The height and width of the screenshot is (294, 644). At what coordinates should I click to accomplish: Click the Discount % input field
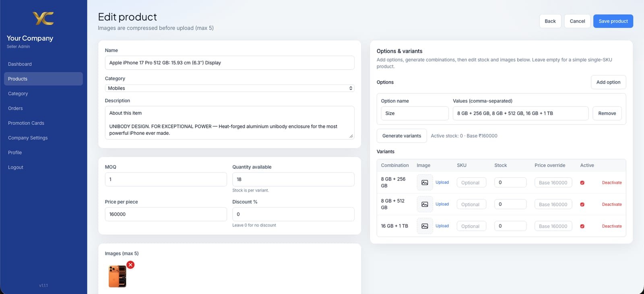coord(293,214)
